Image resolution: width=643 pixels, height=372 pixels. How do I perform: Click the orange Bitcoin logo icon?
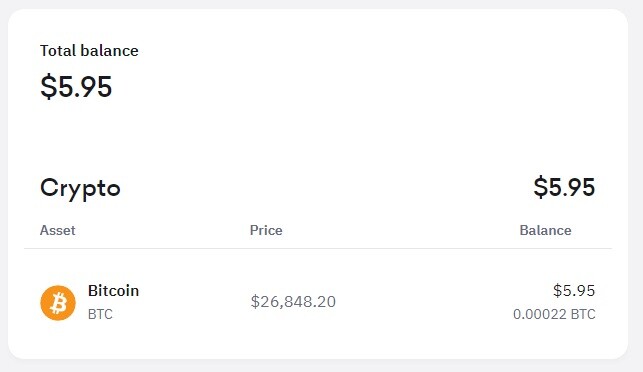click(58, 303)
